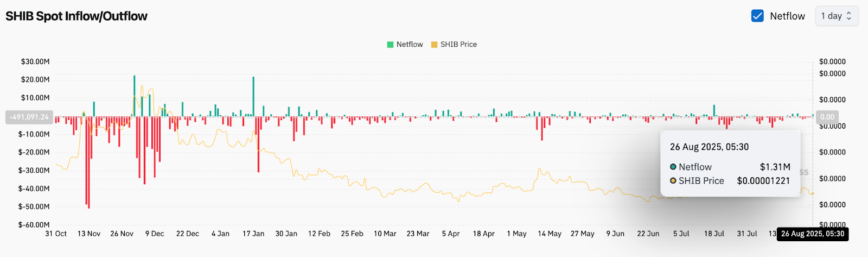The width and height of the screenshot is (868, 257).
Task: Click the gray -491,091.24 value label
Action: [29, 117]
